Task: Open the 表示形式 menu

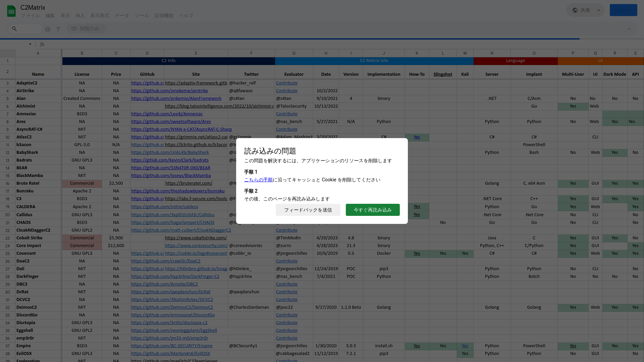Action: pyautogui.click(x=100, y=16)
